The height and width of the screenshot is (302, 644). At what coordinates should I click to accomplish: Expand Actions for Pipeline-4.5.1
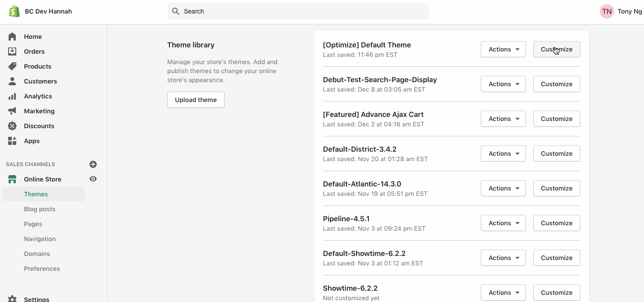(x=503, y=223)
